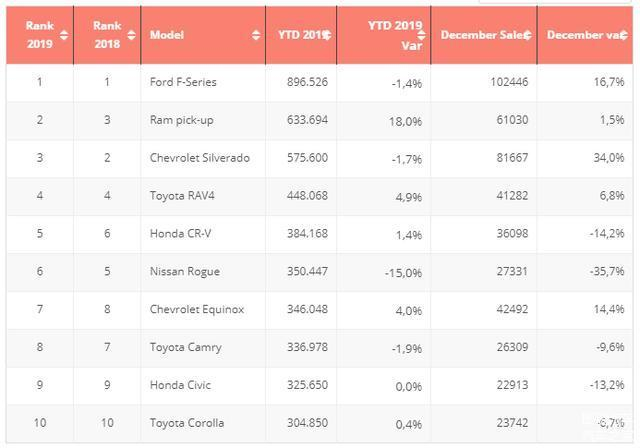Click sort arrows beside YTD 2019
This screenshot has width=640, height=448.
(328, 35)
